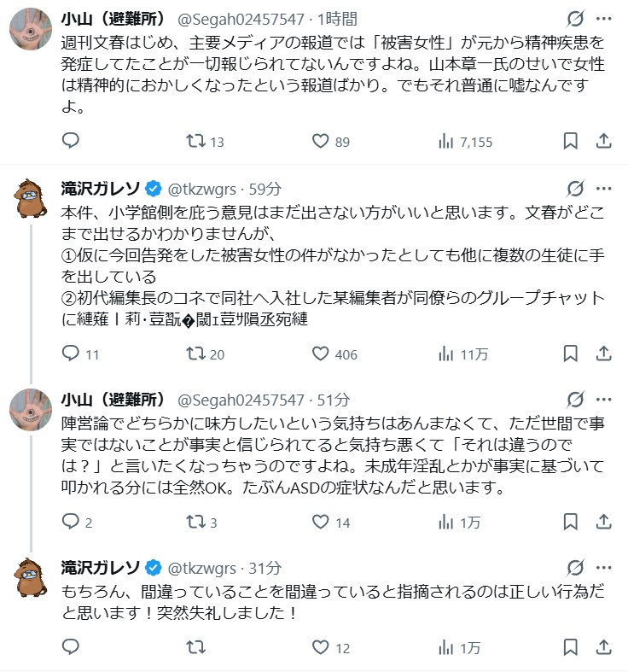Reply to the first 小山 tweet
Viewport: 628px width, 672px height.
click(72, 142)
